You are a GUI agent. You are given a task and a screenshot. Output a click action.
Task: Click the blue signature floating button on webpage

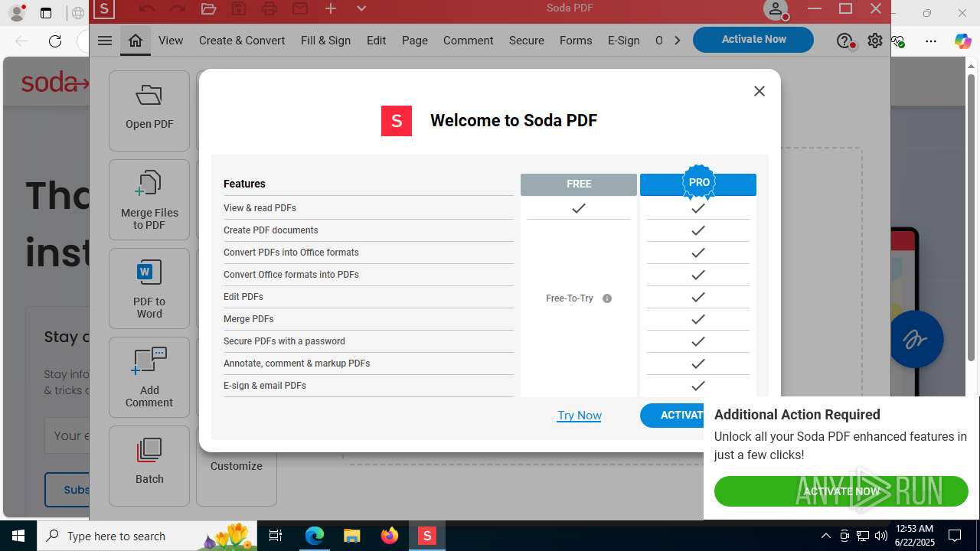916,339
